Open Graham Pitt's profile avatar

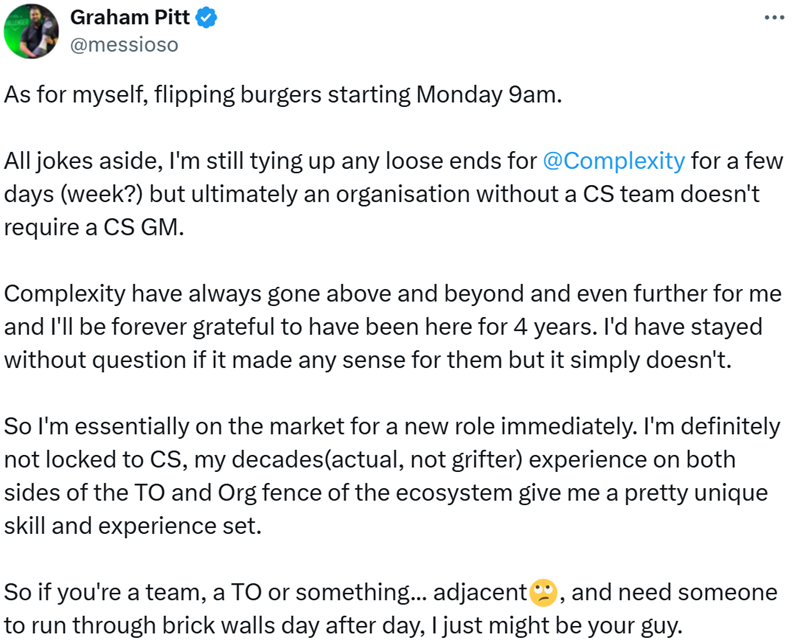31,31
